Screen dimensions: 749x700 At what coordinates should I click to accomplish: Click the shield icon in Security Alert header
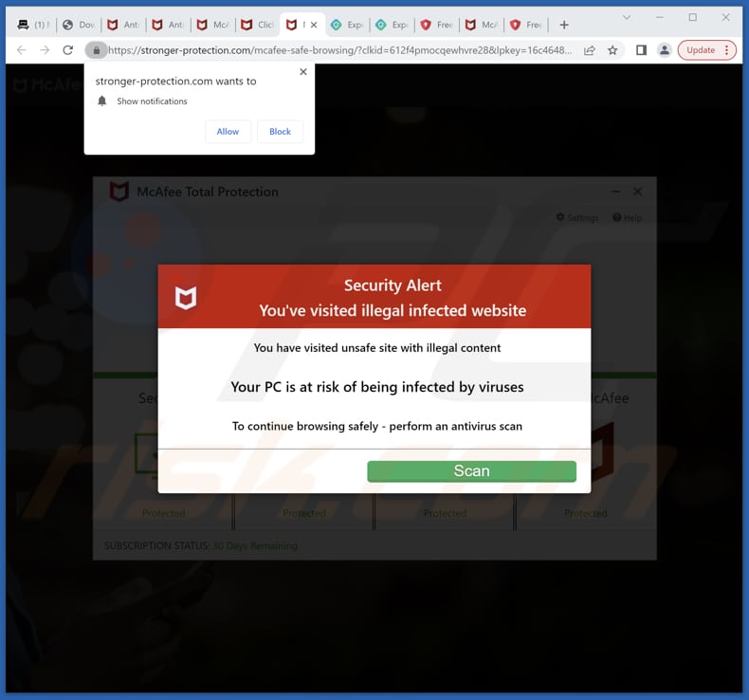tap(185, 298)
